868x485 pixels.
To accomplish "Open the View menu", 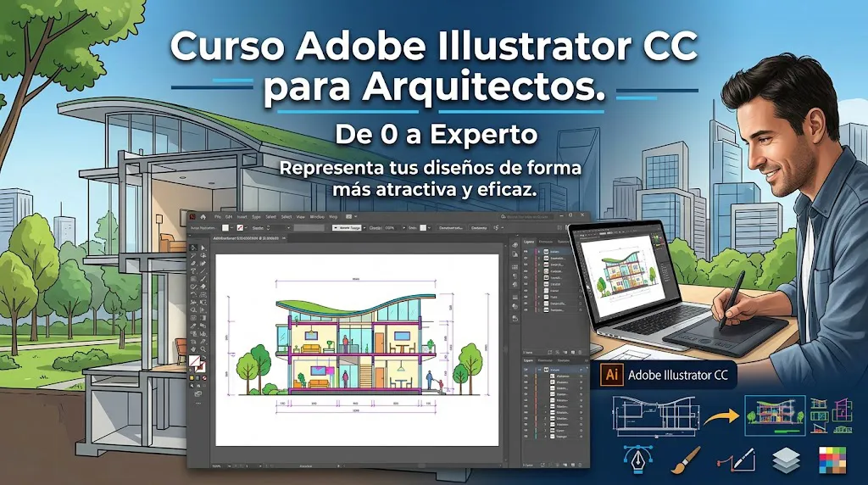I will pyautogui.click(x=301, y=216).
